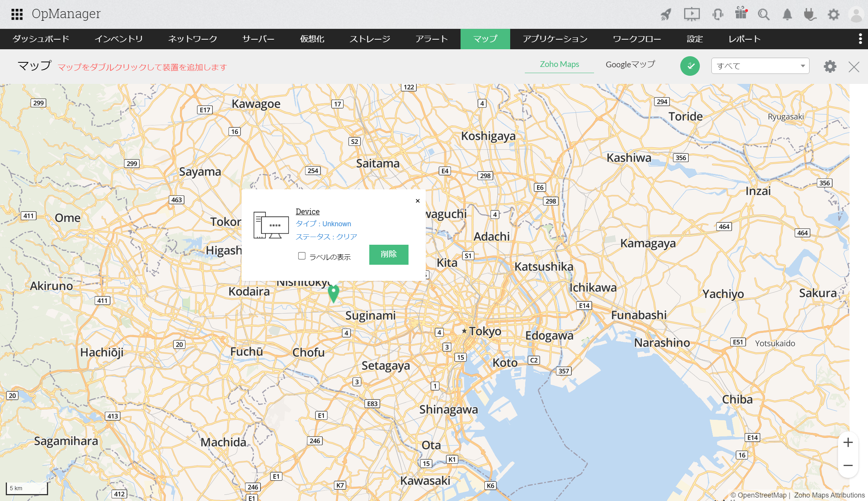Click the plug integrations icon
The width and height of the screenshot is (868, 501).
(810, 15)
